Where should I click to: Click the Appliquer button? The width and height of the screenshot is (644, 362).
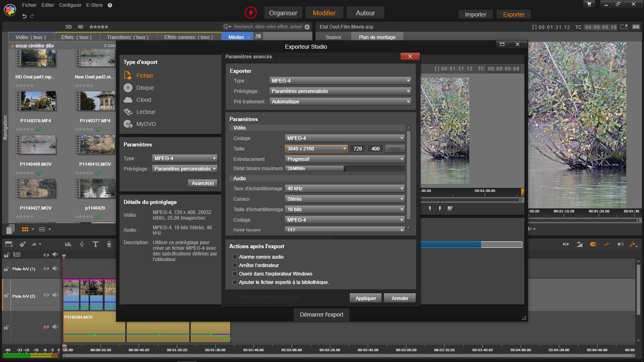coord(365,298)
